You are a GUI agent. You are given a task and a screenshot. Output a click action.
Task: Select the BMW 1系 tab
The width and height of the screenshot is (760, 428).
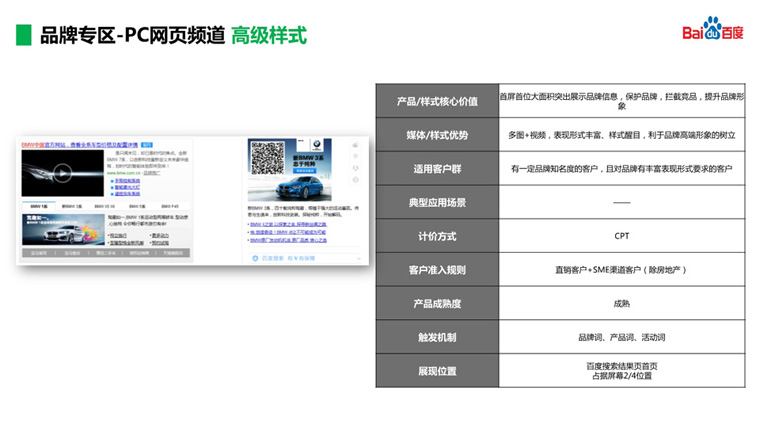[39, 206]
